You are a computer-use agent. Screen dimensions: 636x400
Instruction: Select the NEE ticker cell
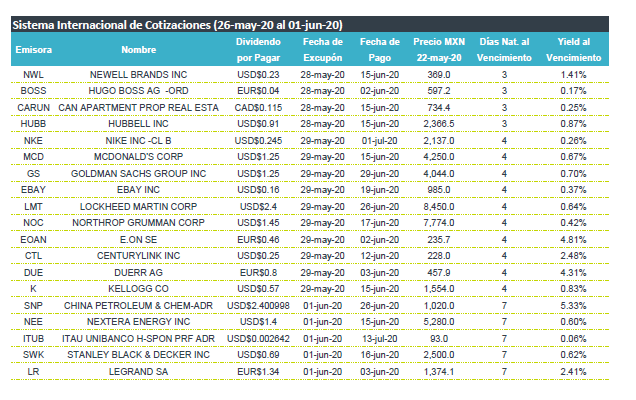coord(33,322)
